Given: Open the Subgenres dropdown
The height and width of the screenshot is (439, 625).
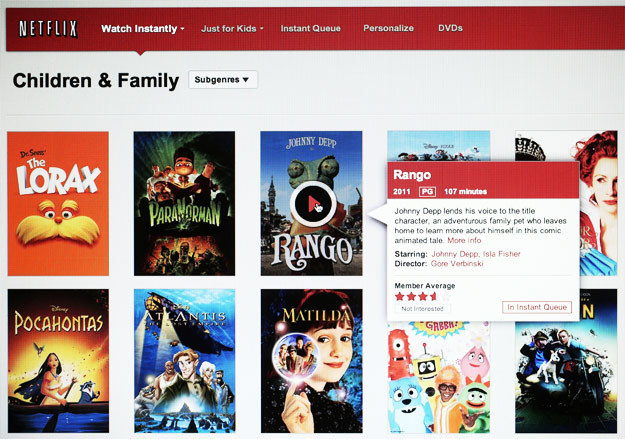Looking at the screenshot, I should (x=223, y=80).
